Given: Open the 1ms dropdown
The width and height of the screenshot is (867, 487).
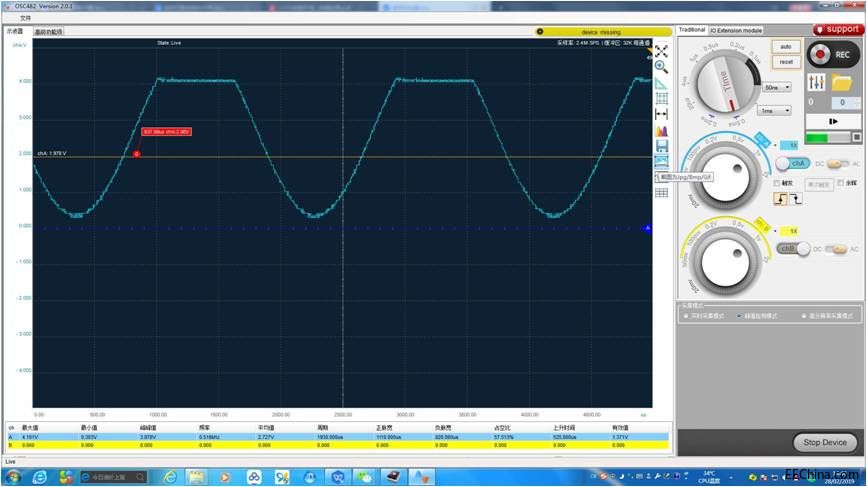Looking at the screenshot, I should [775, 111].
